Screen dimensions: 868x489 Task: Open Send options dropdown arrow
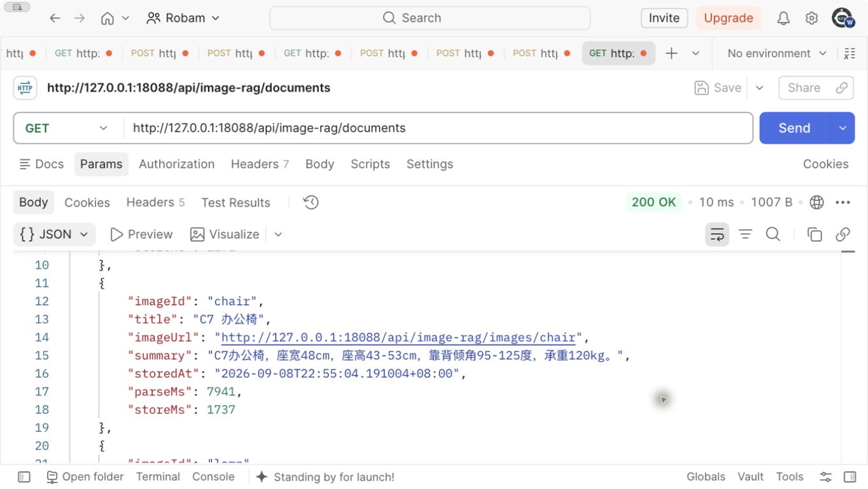click(843, 128)
